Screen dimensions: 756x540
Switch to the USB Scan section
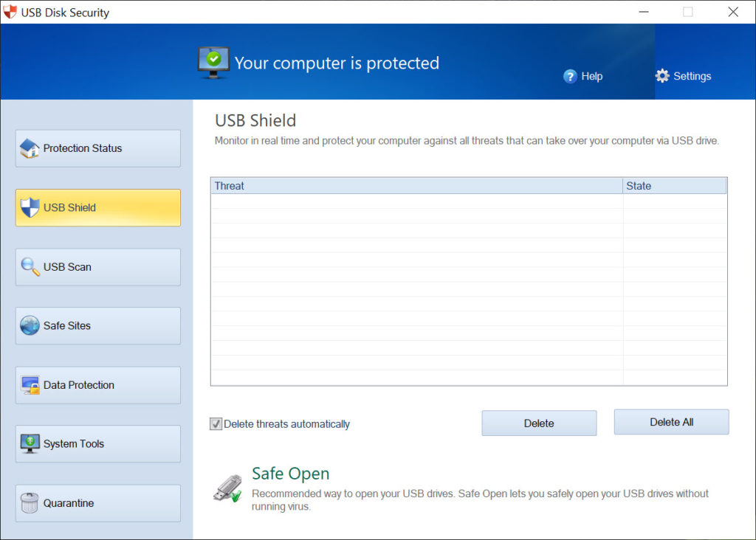click(98, 267)
